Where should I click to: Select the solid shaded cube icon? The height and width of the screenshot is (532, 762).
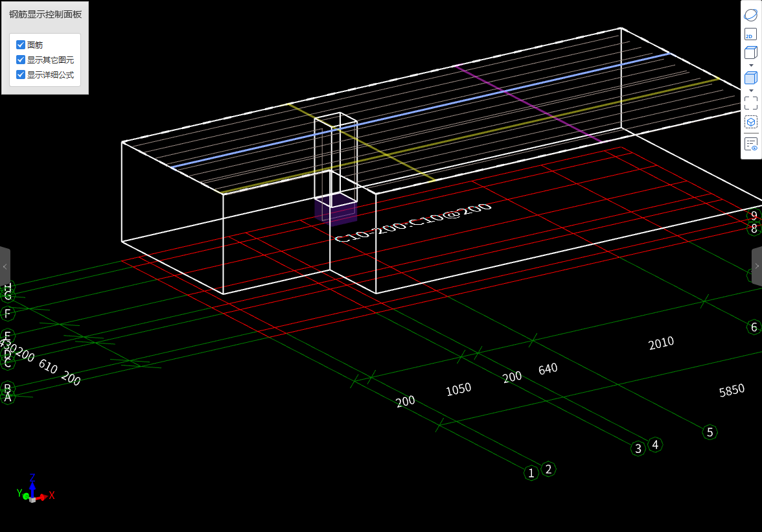coord(751,78)
